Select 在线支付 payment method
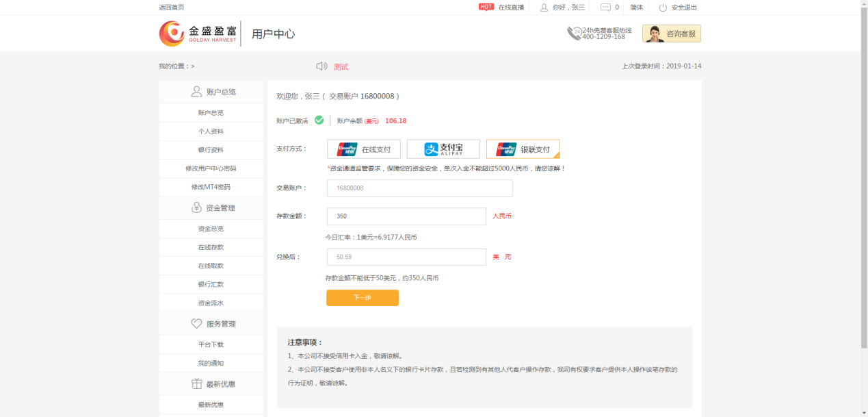Screen dimensions: 868x417 [364, 149]
